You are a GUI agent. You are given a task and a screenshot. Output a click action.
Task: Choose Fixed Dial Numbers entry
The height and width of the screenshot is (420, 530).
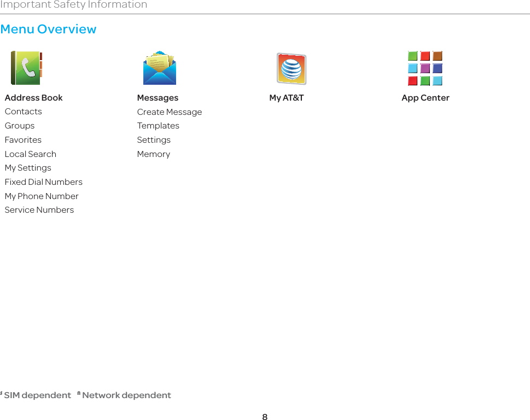coord(44,182)
